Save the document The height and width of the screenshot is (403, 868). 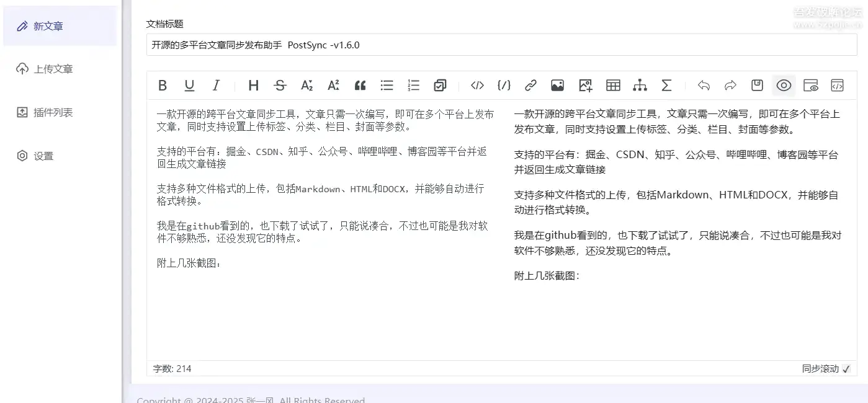coord(756,85)
